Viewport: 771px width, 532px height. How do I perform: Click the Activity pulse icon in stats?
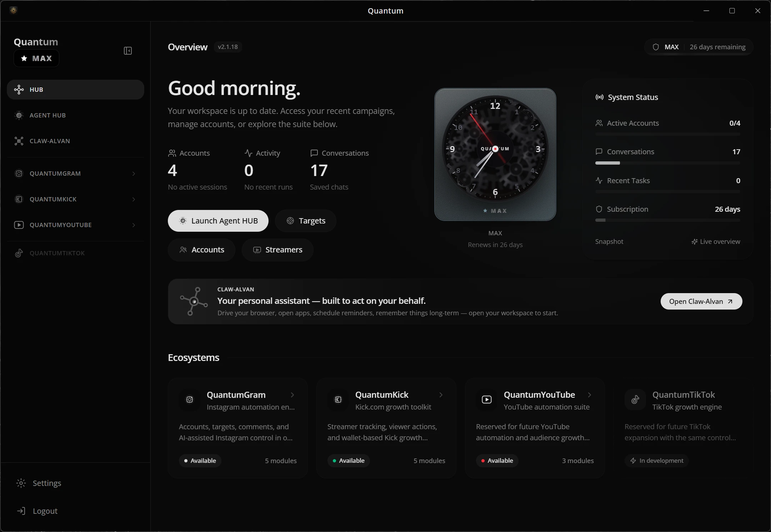pyautogui.click(x=249, y=153)
